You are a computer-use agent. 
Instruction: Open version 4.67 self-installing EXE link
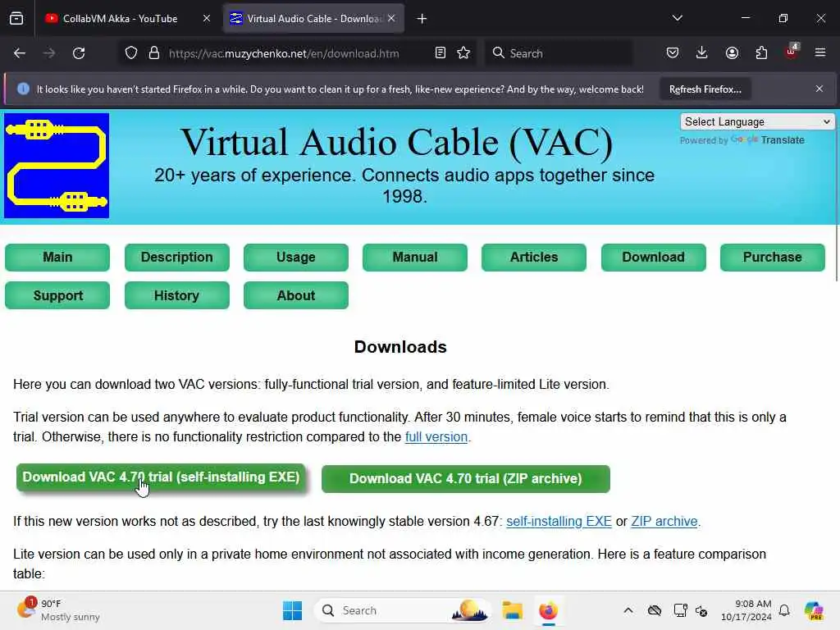pyautogui.click(x=559, y=522)
